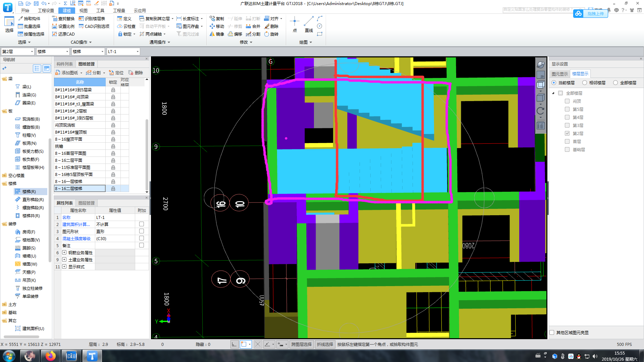Switch to the 视图 ribbon tab
The image size is (644, 362).
coord(84,10)
